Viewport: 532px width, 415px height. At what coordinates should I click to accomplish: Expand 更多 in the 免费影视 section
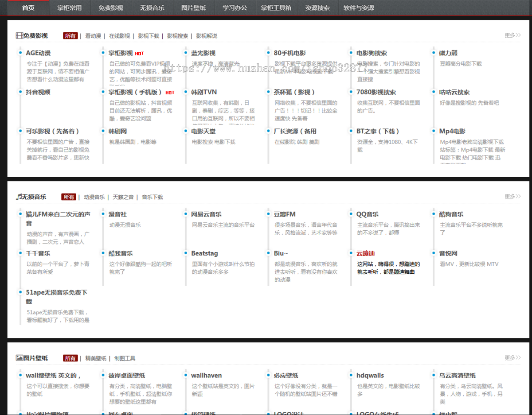point(512,35)
